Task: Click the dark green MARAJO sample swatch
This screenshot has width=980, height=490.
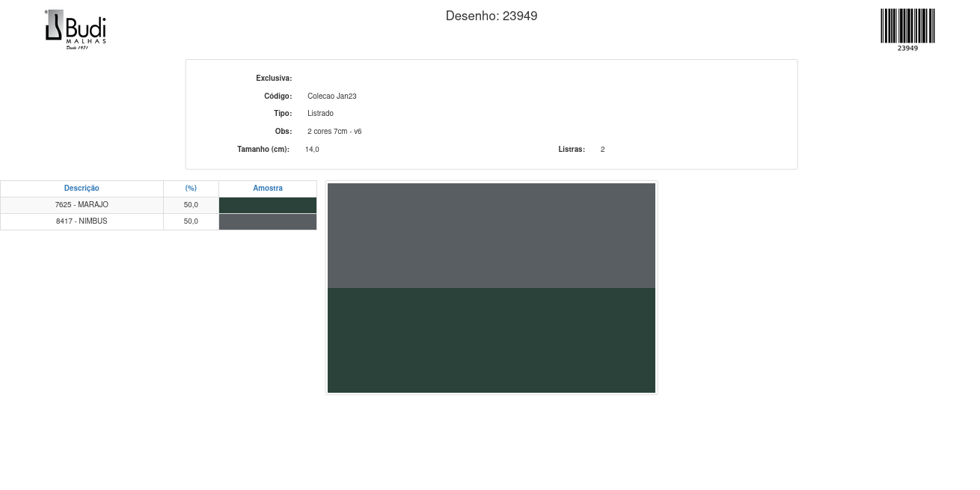Action: [268, 205]
